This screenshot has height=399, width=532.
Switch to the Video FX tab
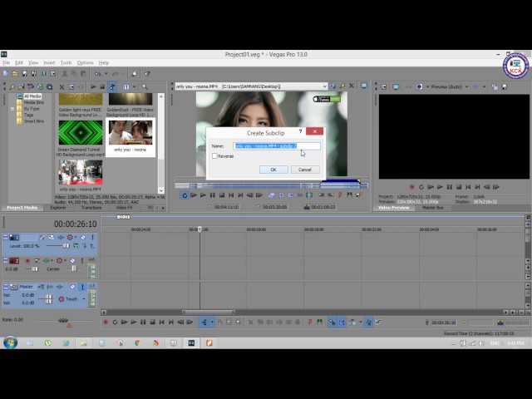coord(124,208)
